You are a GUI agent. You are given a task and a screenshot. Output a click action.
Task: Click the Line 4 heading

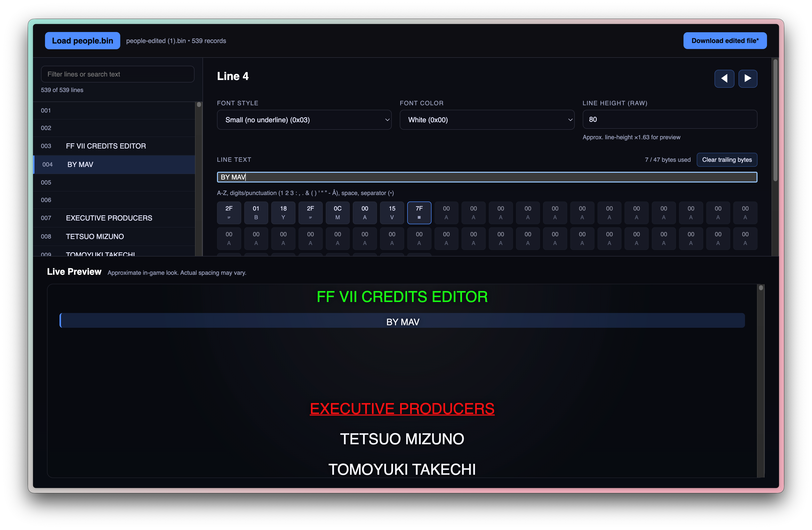coord(233,76)
